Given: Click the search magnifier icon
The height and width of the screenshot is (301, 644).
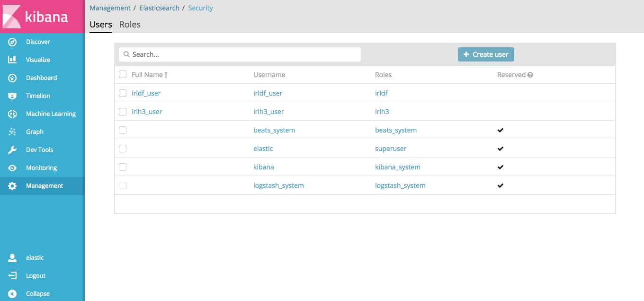Looking at the screenshot, I should coord(126,54).
